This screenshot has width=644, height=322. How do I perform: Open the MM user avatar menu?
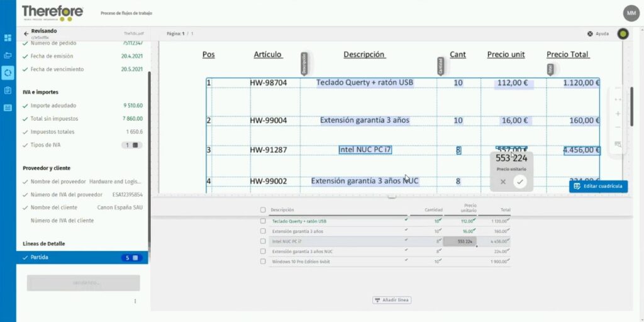coord(631,13)
